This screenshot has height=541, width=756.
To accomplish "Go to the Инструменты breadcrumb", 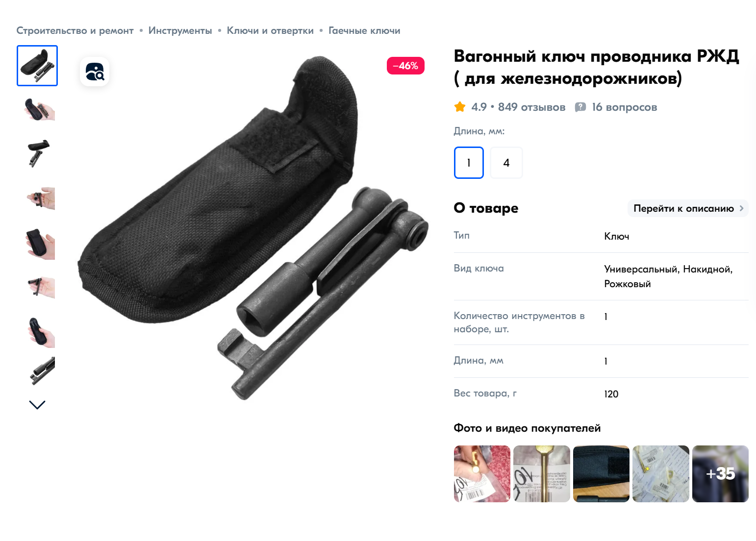I will coord(180,30).
